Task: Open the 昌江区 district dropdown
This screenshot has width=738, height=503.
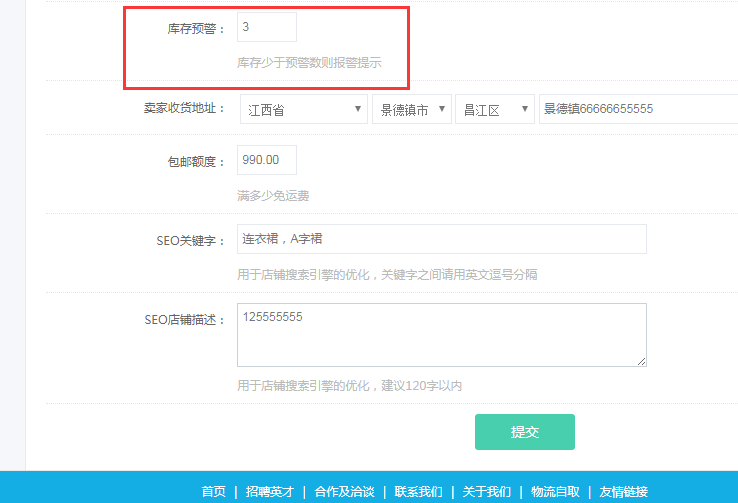Action: point(494,109)
